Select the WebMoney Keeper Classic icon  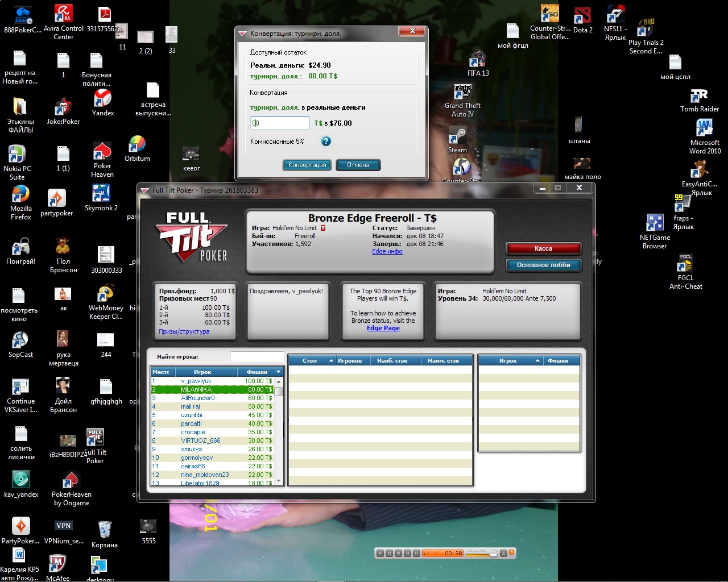click(106, 303)
